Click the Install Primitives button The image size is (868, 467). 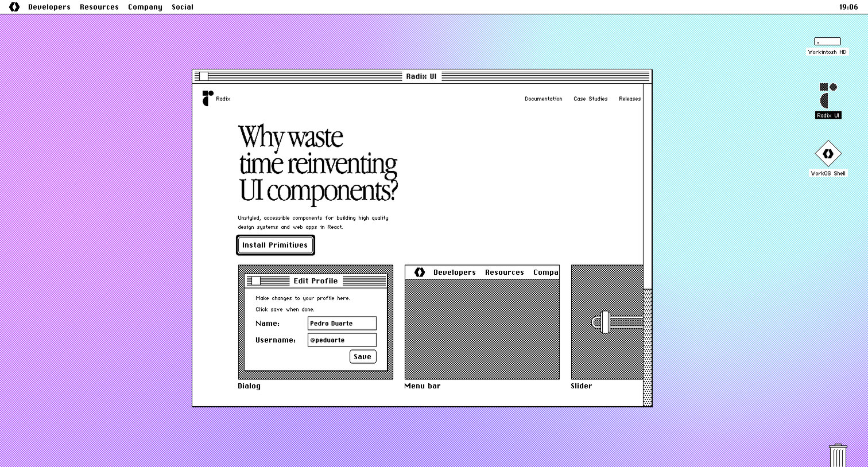point(276,245)
